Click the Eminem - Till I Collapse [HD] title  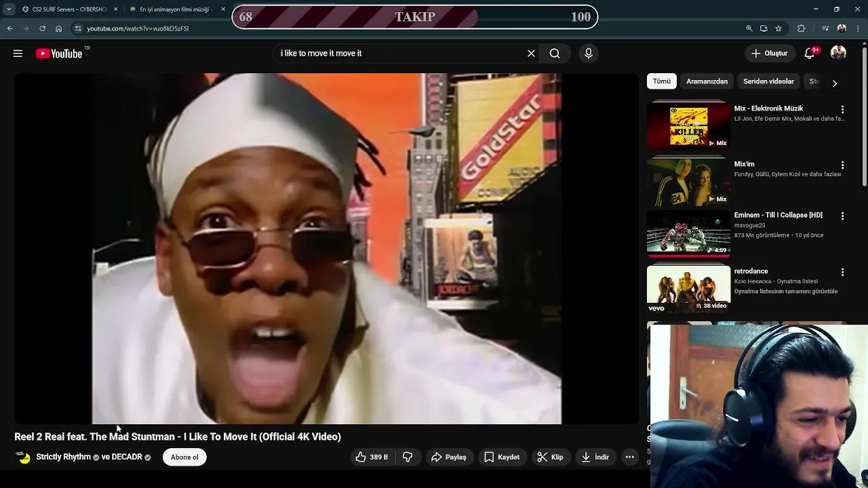778,215
